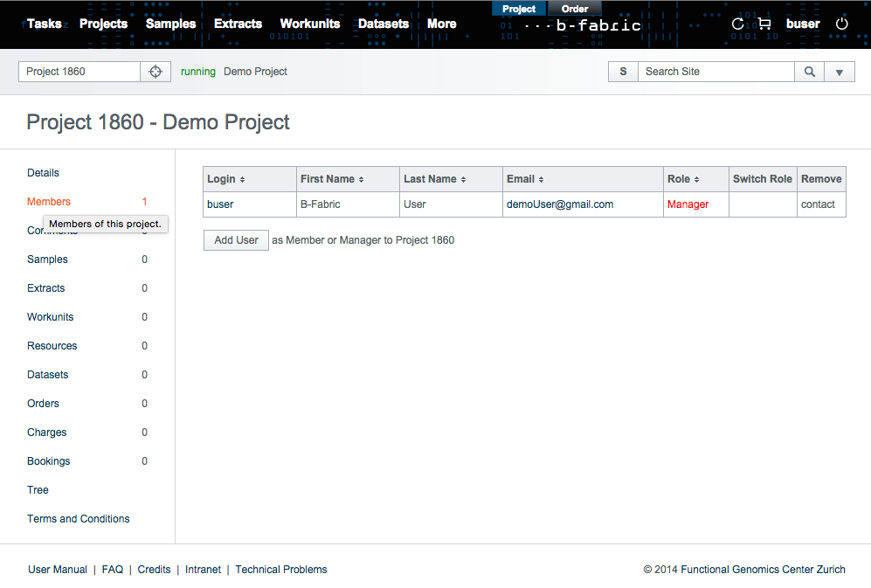
Task: Open the FAQ footer link
Action: click(113, 570)
